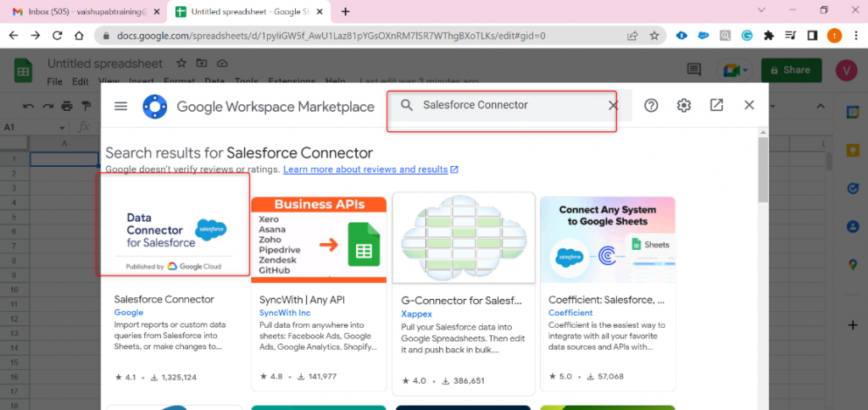The width and height of the screenshot is (868, 410).
Task: Open the Marketplace hamburger menu
Action: (120, 106)
